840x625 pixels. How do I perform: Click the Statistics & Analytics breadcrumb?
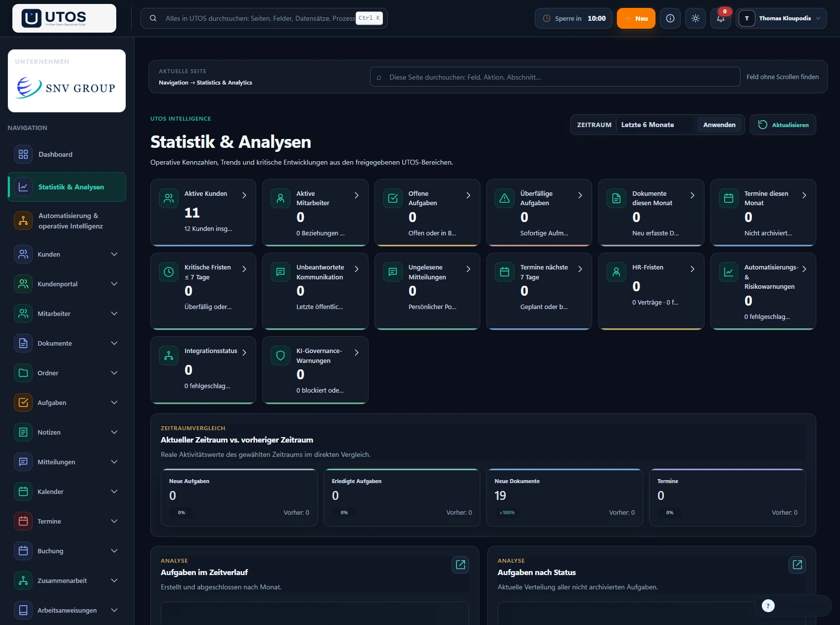point(224,83)
